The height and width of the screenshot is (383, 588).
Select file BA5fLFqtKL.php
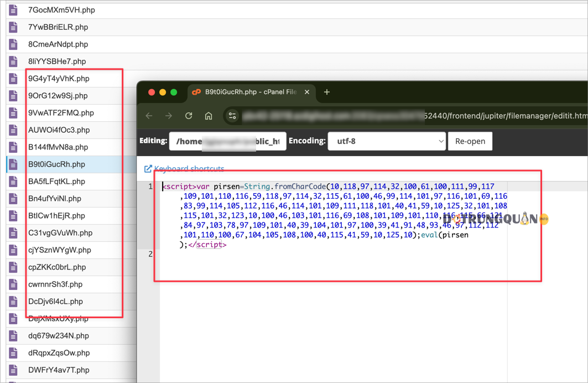pyautogui.click(x=56, y=182)
